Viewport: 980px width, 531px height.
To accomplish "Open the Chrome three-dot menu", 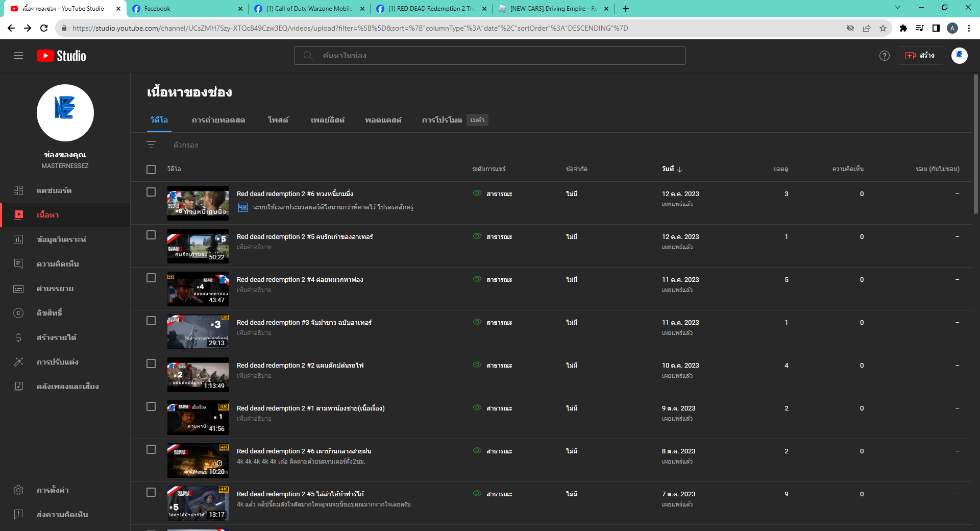I will click(969, 28).
